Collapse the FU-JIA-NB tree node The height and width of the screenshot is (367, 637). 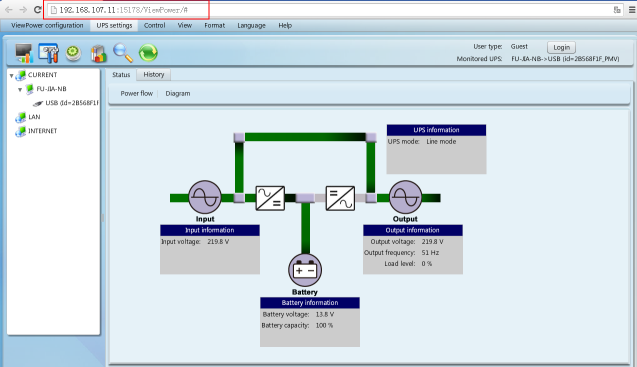tap(20, 89)
